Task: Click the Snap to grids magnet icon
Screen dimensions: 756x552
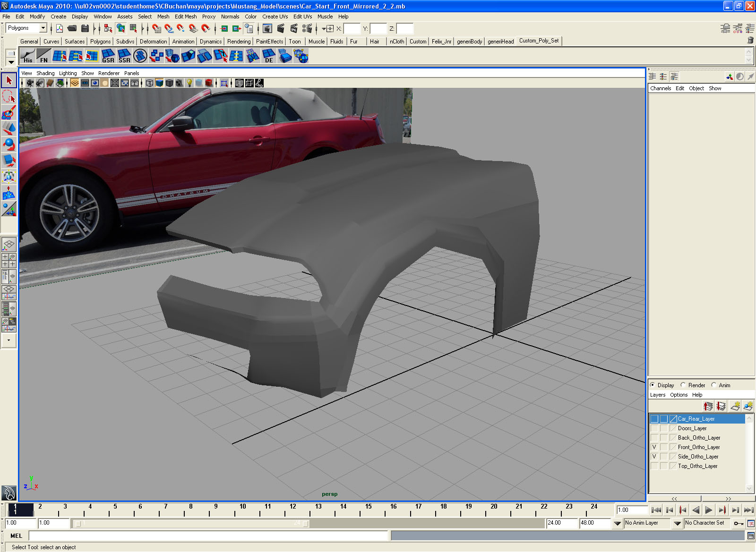Action: 156,29
